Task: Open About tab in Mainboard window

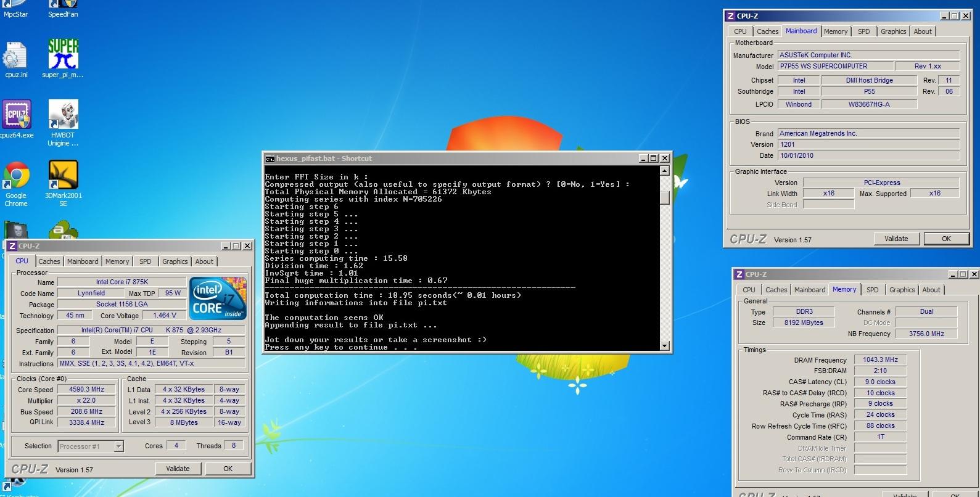Action: [923, 31]
